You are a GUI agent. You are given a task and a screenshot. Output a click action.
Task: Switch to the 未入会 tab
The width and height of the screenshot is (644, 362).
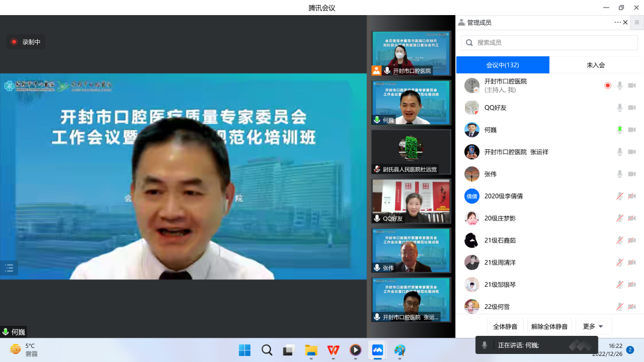(x=596, y=65)
